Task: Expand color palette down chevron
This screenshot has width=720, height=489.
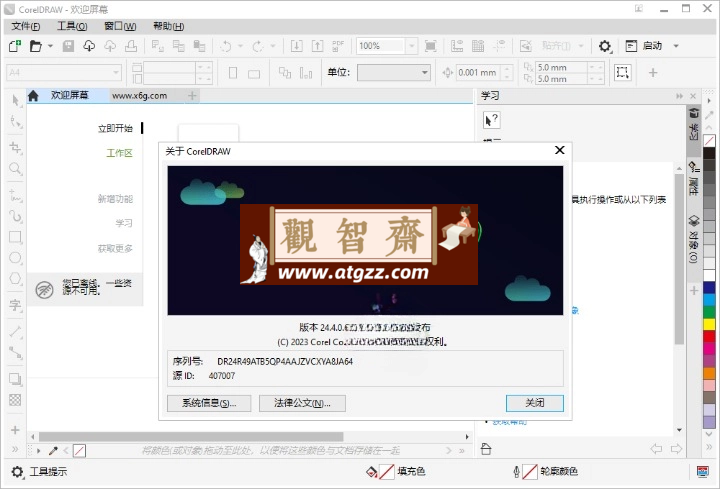Action: click(709, 434)
